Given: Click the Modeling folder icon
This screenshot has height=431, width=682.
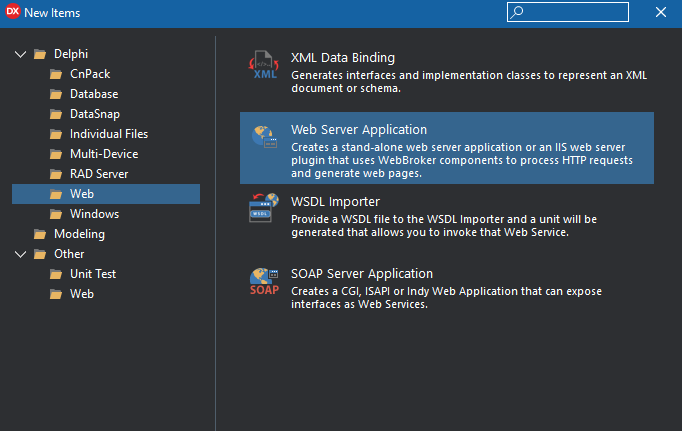Looking at the screenshot, I should tap(40, 234).
